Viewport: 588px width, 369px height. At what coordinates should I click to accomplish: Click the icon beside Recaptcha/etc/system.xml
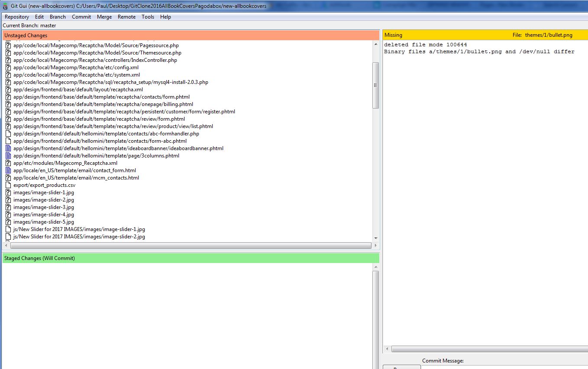pyautogui.click(x=8, y=75)
